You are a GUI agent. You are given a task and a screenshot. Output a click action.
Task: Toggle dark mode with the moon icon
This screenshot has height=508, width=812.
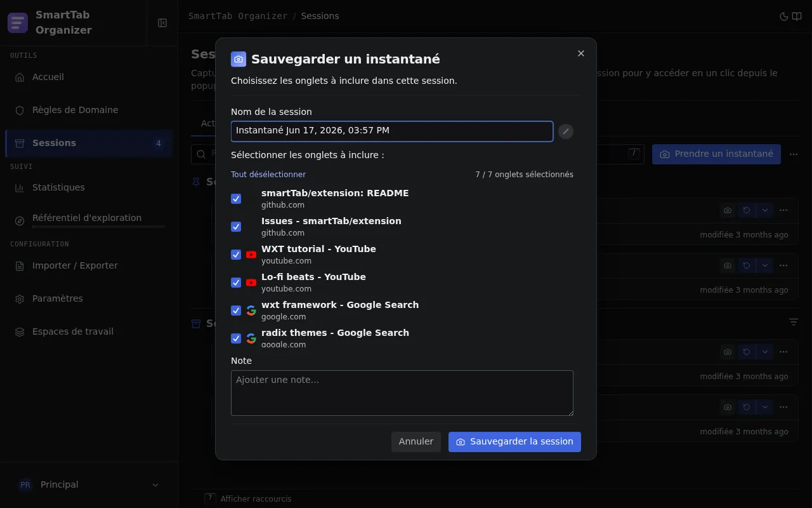783,17
